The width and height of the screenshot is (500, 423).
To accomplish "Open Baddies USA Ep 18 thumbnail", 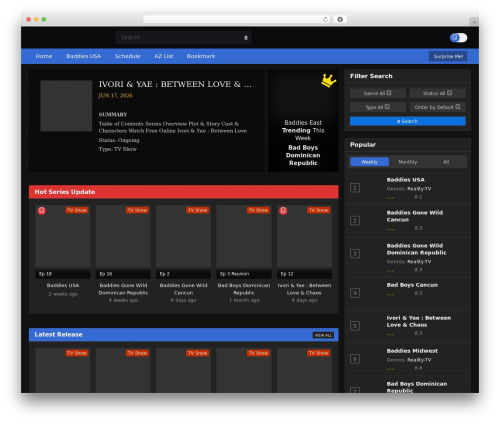I will click(63, 242).
